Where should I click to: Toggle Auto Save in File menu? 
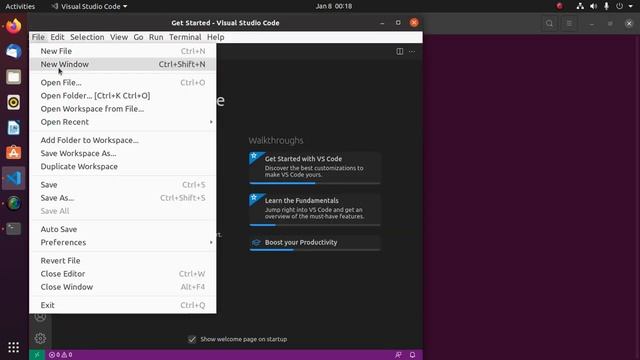click(x=122, y=229)
